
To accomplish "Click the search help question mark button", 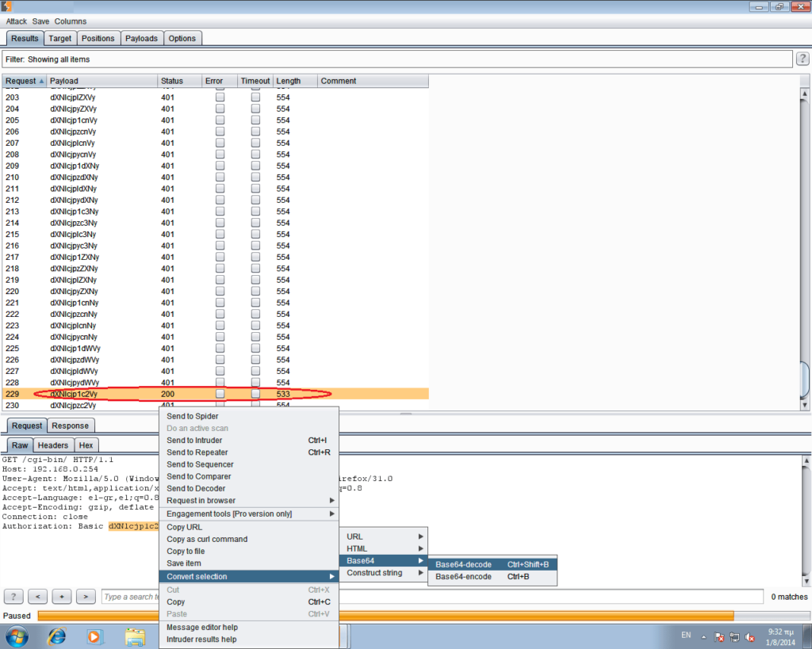I will coord(13,597).
